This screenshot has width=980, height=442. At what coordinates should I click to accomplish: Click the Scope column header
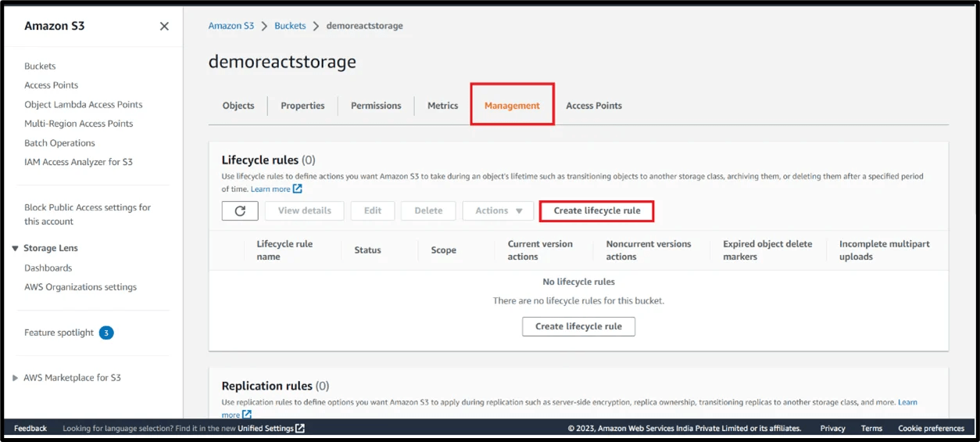click(443, 250)
